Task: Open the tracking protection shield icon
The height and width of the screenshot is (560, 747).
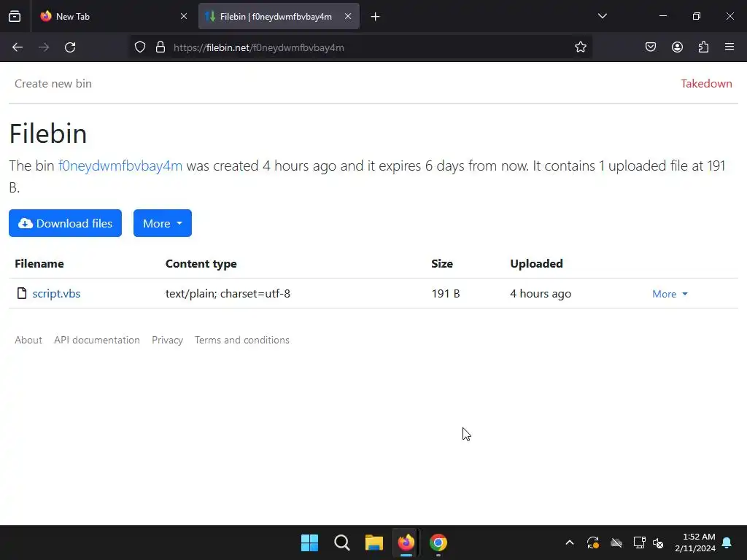Action: [x=139, y=47]
